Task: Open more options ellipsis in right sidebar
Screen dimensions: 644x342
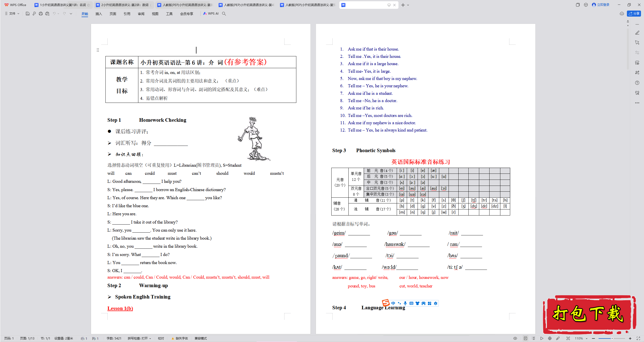Action: tap(637, 103)
